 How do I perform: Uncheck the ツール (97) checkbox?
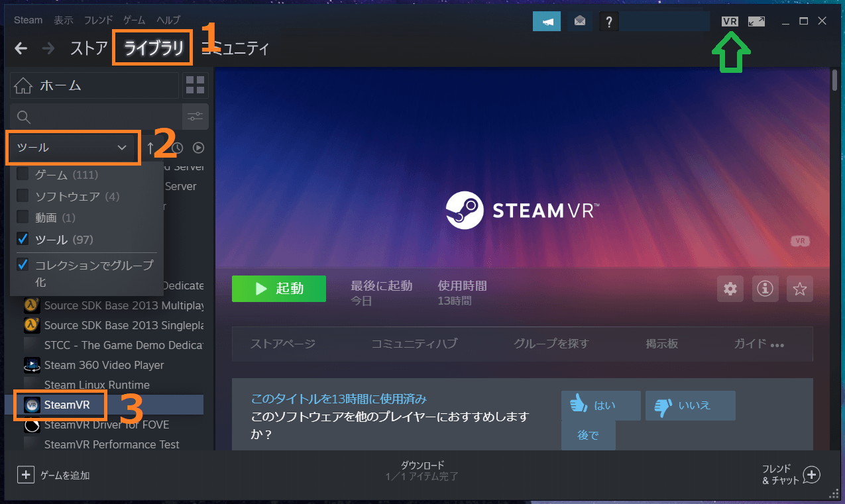pos(23,239)
